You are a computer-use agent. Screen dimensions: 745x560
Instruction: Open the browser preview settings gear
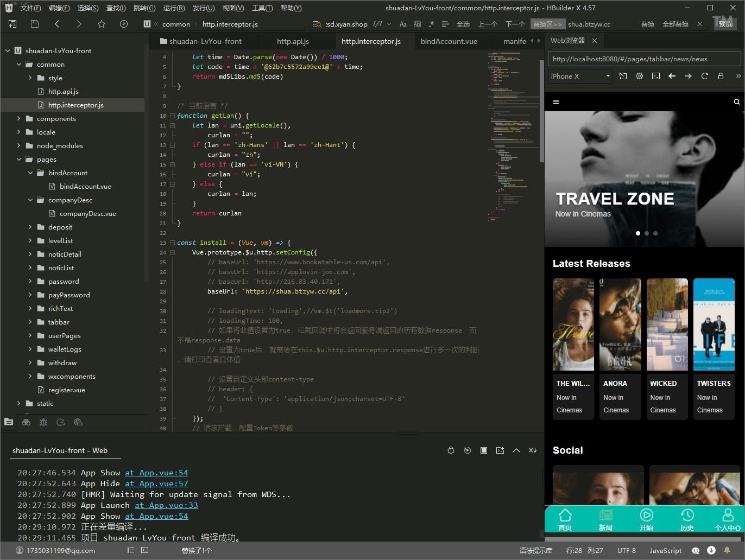639,76
